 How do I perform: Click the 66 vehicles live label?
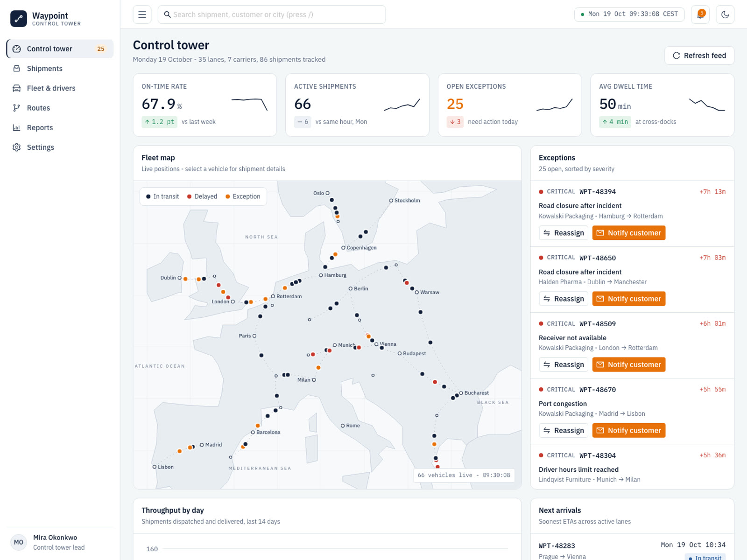click(x=464, y=475)
